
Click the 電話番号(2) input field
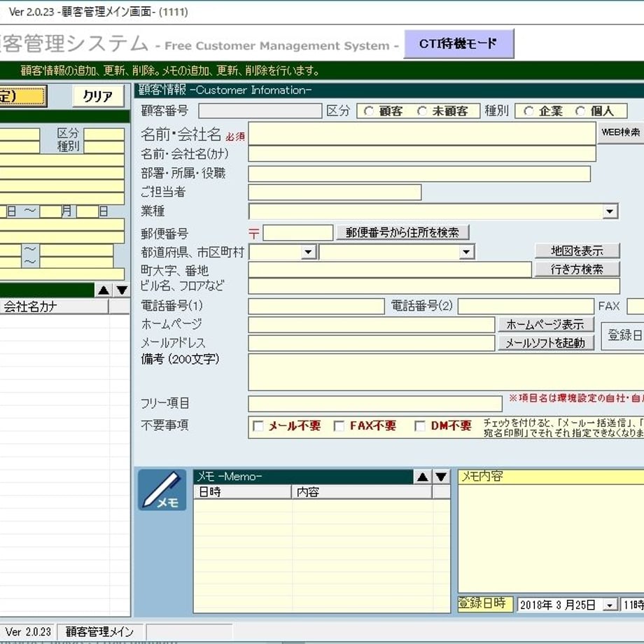pos(526,307)
